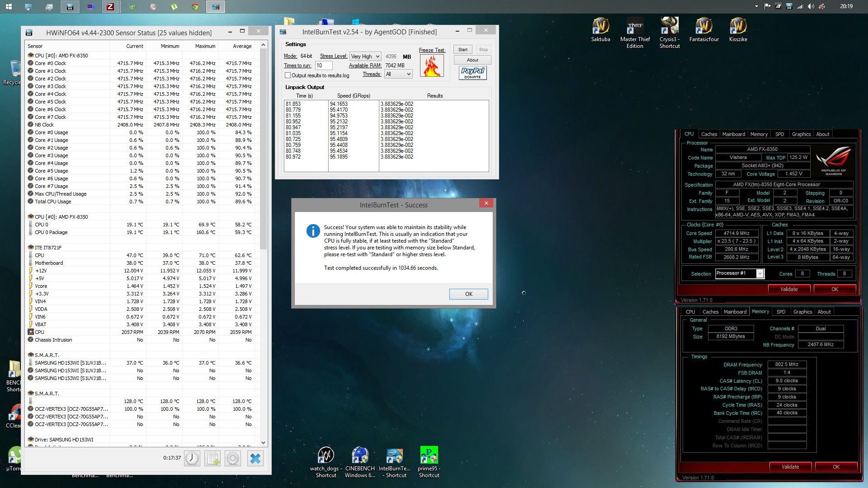Open the Stress Level dropdown
This screenshot has width=868, height=488.
pos(365,56)
